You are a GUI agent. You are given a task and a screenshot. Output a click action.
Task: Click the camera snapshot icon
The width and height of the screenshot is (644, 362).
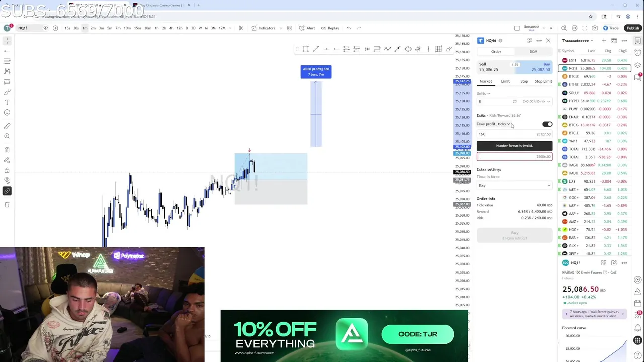tap(595, 28)
